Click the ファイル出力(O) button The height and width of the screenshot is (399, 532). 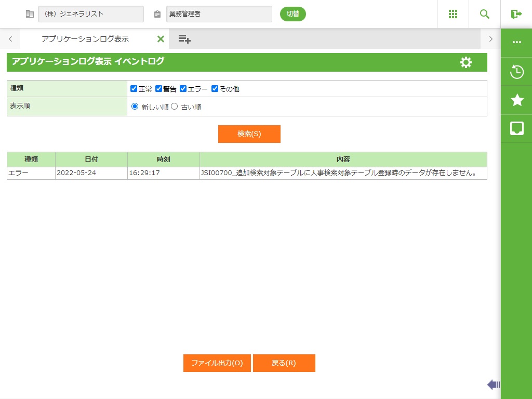click(217, 363)
